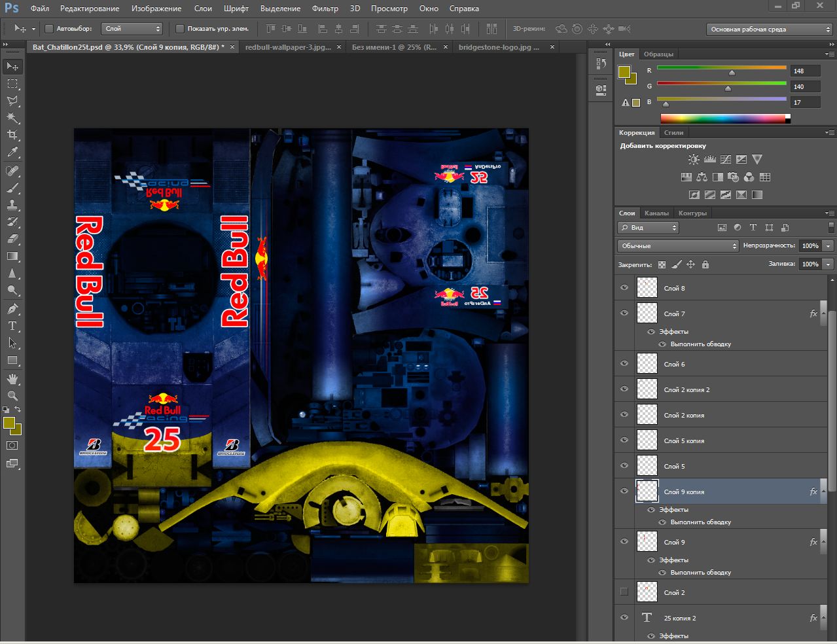Image resolution: width=837 pixels, height=644 pixels.
Task: Click the foreground color swatch in Color panel
Action: tap(624, 72)
